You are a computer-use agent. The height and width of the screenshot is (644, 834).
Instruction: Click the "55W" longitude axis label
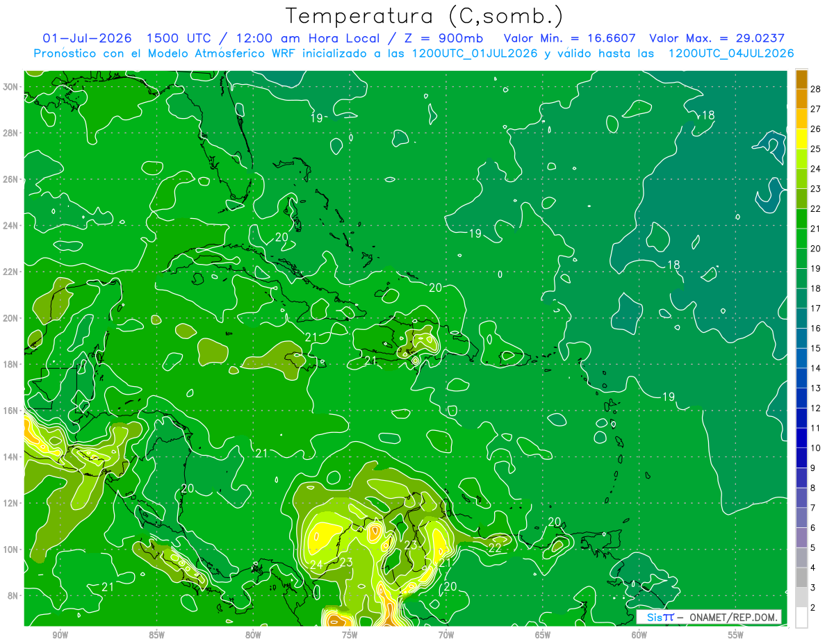click(x=736, y=634)
